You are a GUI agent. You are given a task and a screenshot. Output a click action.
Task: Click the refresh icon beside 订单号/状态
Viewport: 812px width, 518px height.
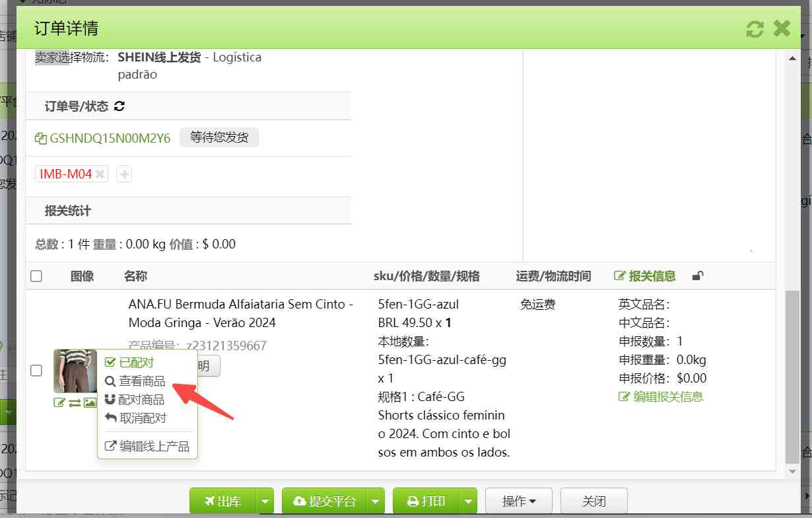tap(119, 106)
